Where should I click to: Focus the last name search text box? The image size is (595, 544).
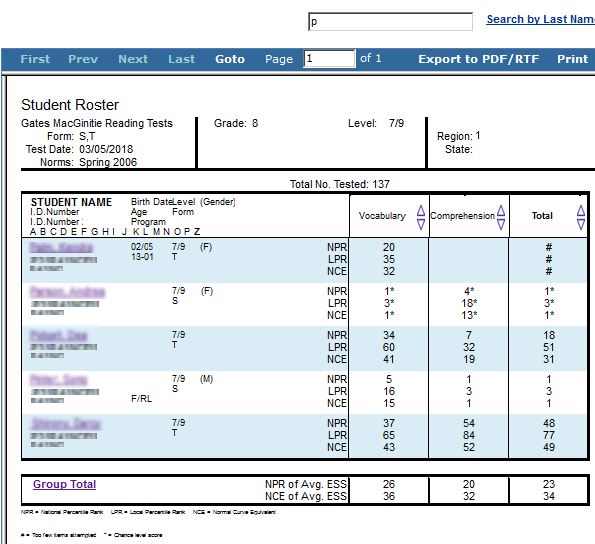(390, 22)
